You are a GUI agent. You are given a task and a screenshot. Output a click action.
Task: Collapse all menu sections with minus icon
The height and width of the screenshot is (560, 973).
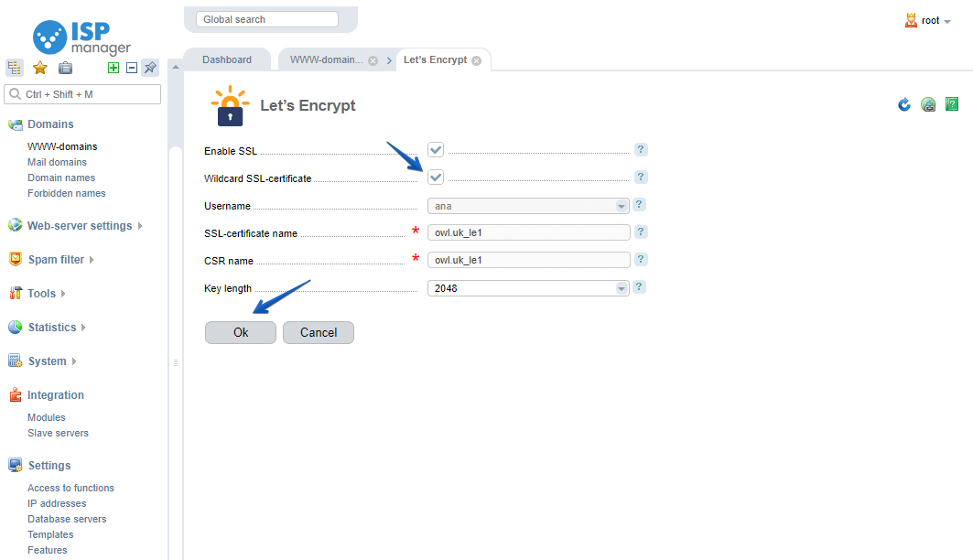click(132, 68)
